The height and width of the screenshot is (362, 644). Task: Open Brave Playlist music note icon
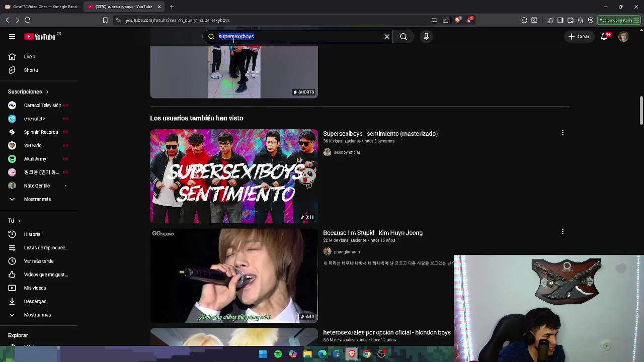550,20
